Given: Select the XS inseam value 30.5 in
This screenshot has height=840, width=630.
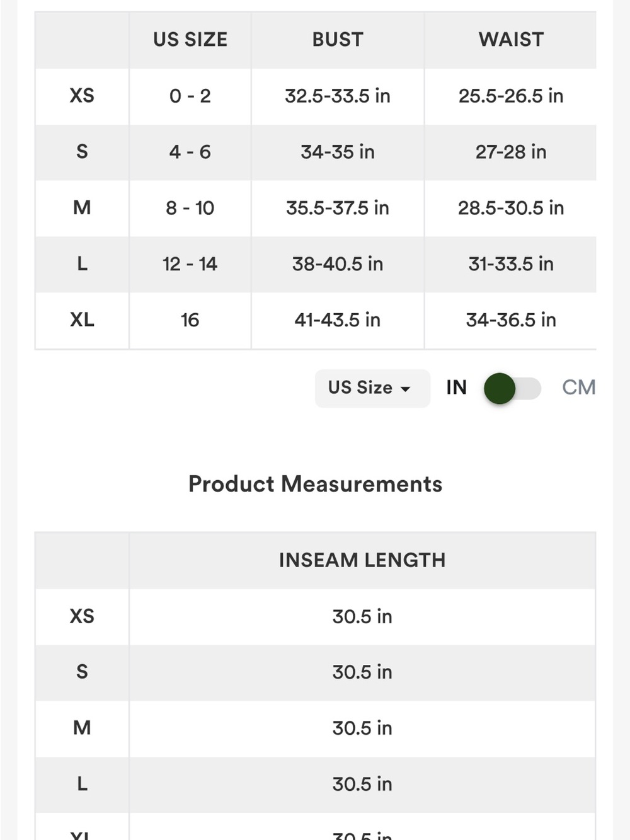Looking at the screenshot, I should (x=362, y=616).
